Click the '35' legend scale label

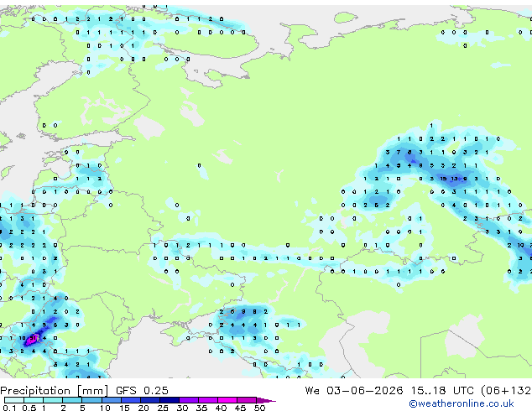(x=201, y=408)
